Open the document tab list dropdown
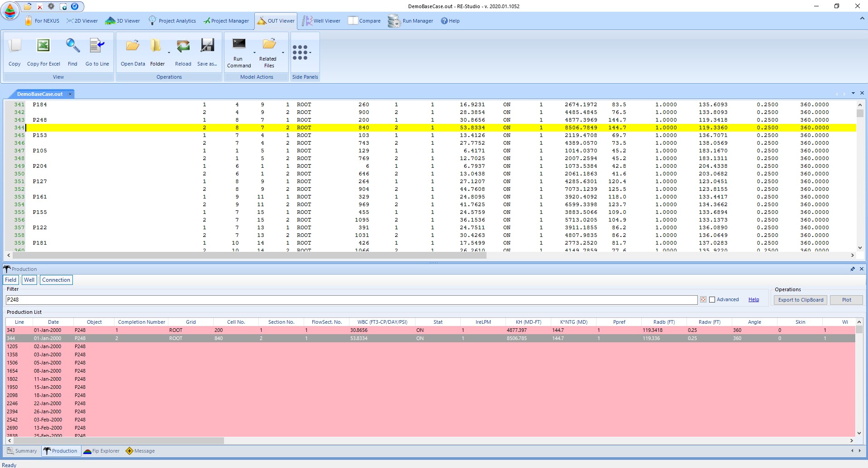Screen dimensions: 868x468 point(853,93)
